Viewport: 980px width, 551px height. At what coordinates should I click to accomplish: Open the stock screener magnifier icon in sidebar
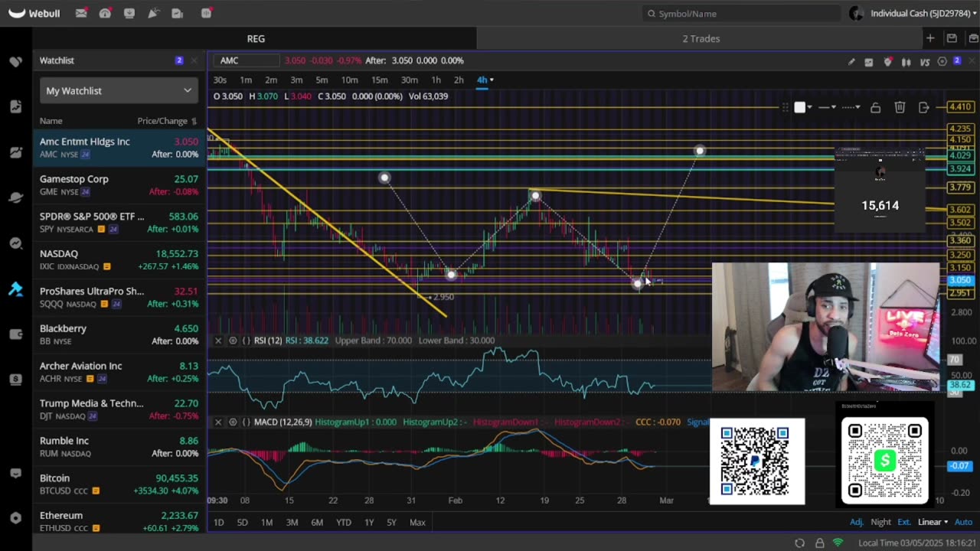pyautogui.click(x=15, y=243)
